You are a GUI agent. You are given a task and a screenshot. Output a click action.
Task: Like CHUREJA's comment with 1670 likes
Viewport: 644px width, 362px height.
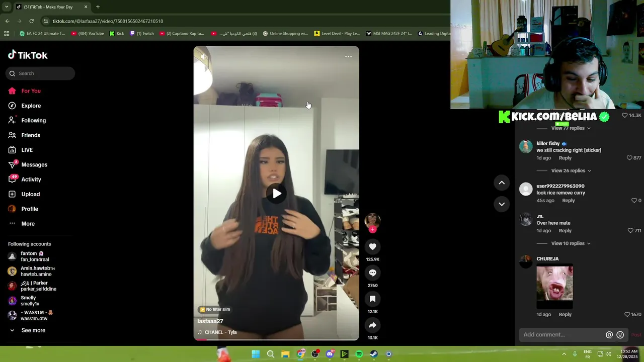coord(627,315)
